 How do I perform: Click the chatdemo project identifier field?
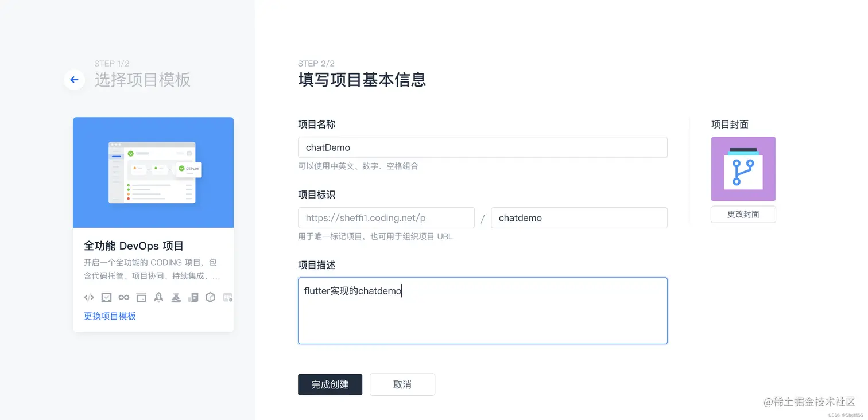point(579,217)
